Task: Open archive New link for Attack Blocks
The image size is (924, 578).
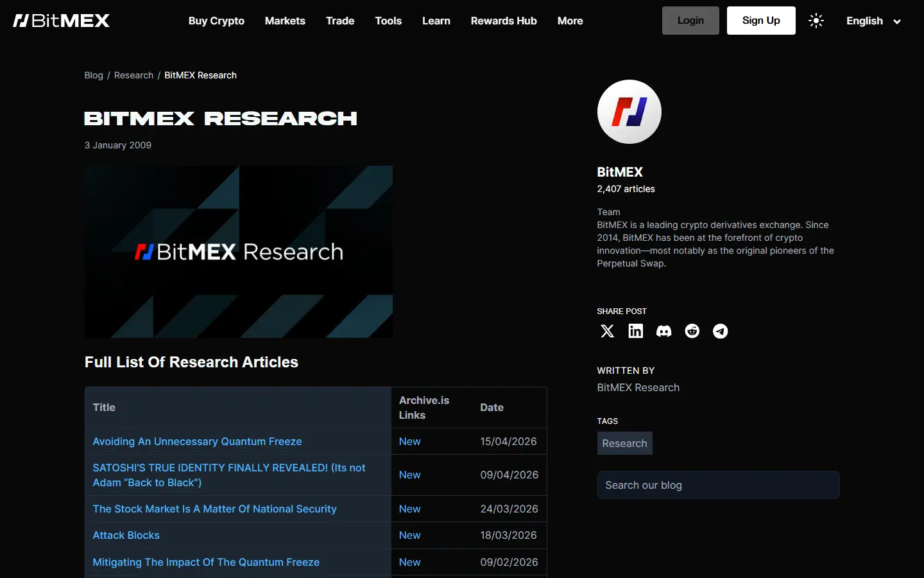Action: pyautogui.click(x=409, y=535)
